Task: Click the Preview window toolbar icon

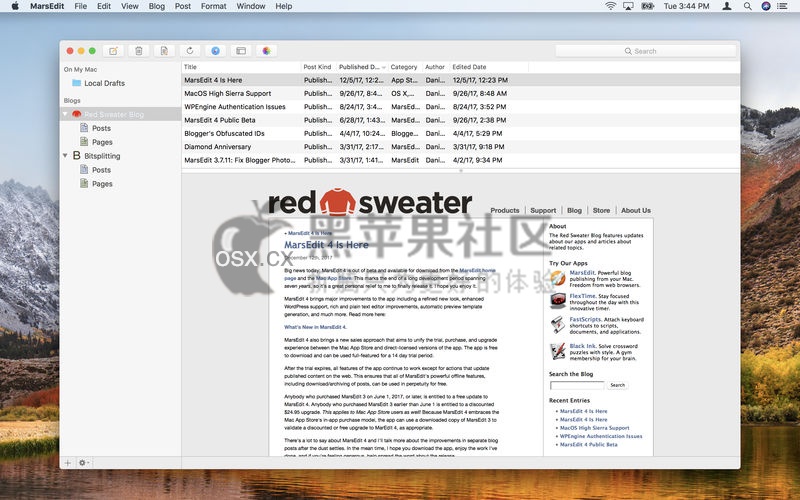Action: [241, 51]
